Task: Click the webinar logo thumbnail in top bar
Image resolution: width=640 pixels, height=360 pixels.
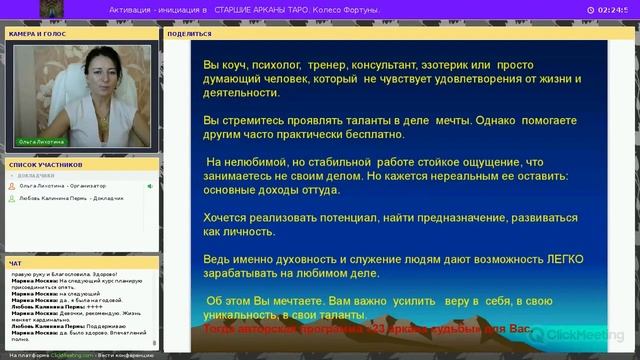Action: 52,9
